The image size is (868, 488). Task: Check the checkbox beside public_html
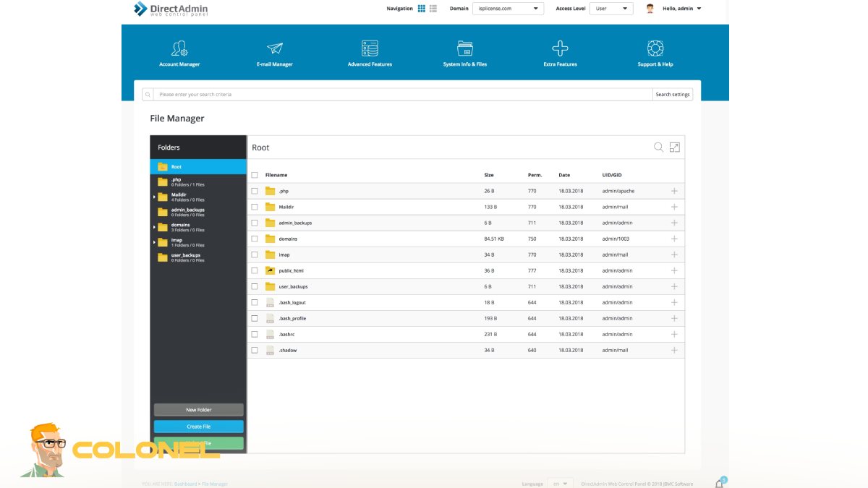pos(254,270)
